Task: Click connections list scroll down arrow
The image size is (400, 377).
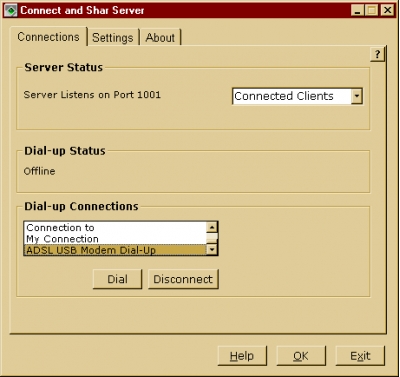Action: (212, 249)
